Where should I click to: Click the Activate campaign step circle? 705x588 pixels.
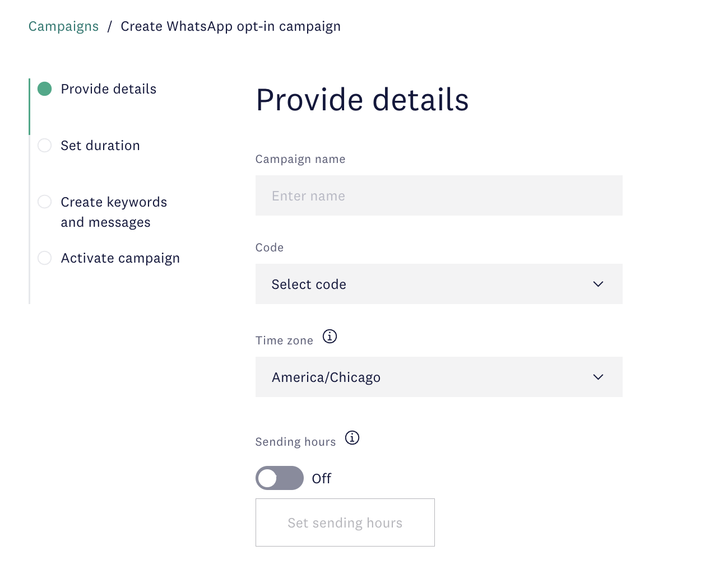[x=44, y=258]
